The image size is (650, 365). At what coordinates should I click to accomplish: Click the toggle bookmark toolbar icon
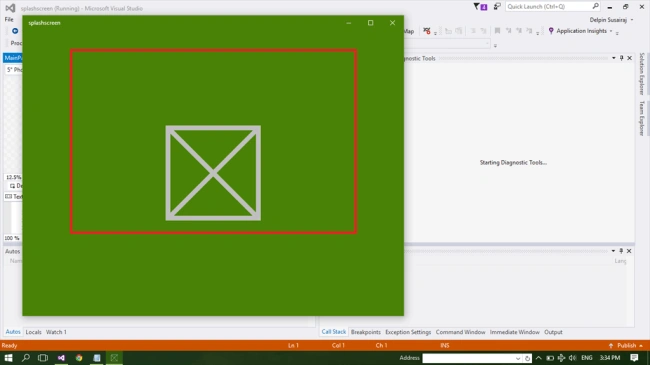[x=497, y=31]
